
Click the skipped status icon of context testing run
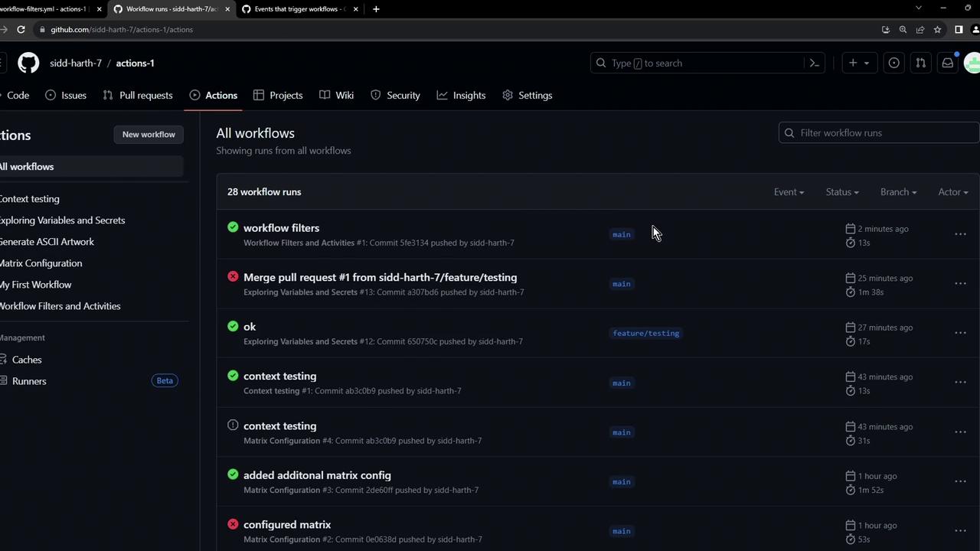click(233, 425)
